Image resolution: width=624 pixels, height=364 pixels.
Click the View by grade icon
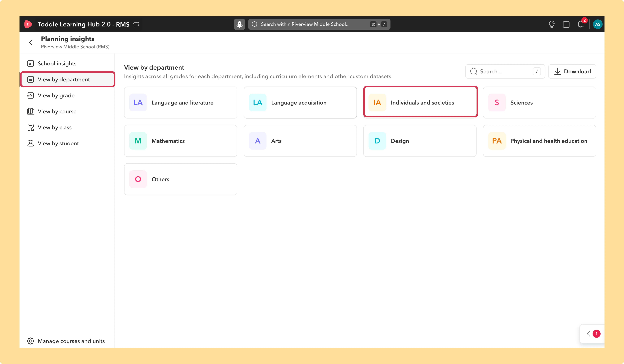(30, 95)
